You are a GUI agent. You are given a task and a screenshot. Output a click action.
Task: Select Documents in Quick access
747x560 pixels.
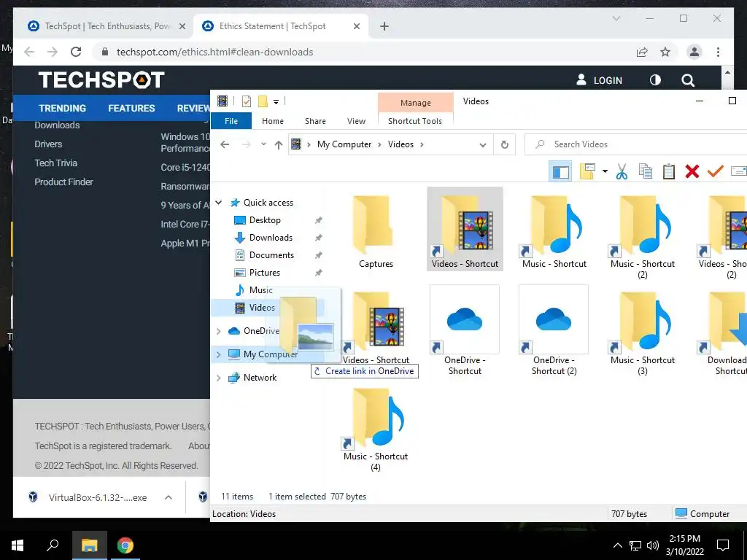(x=271, y=255)
